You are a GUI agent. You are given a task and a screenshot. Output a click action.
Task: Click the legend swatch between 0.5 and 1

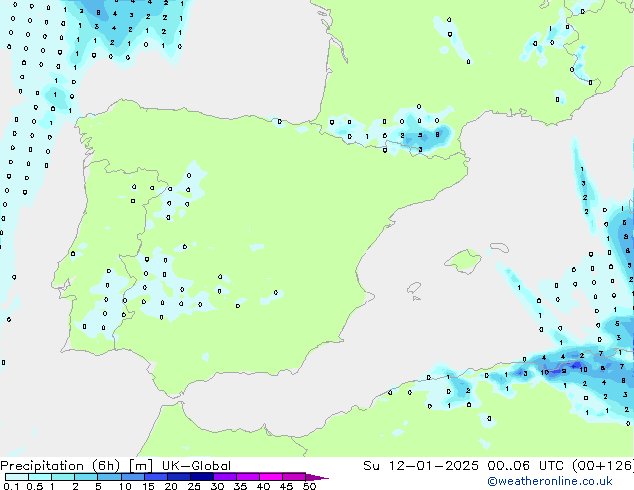coord(40,477)
